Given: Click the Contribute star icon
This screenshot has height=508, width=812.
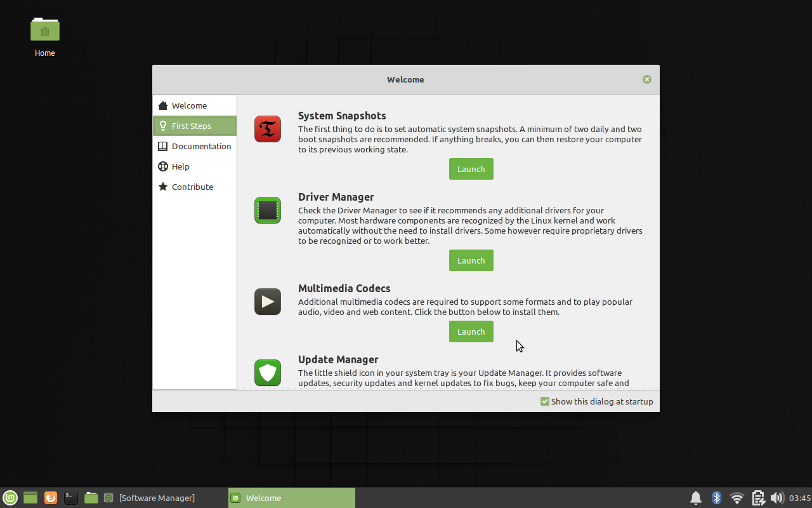Looking at the screenshot, I should (163, 187).
